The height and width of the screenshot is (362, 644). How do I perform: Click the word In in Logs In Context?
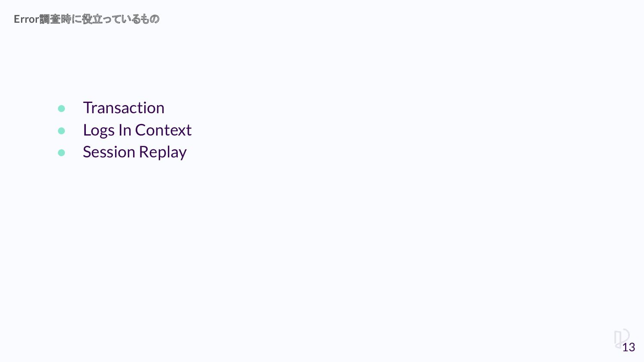[x=125, y=130]
